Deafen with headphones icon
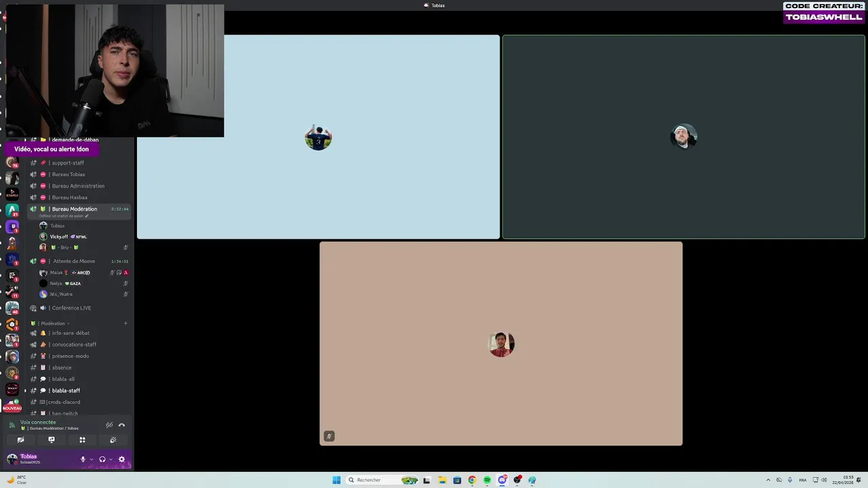 coord(102,459)
